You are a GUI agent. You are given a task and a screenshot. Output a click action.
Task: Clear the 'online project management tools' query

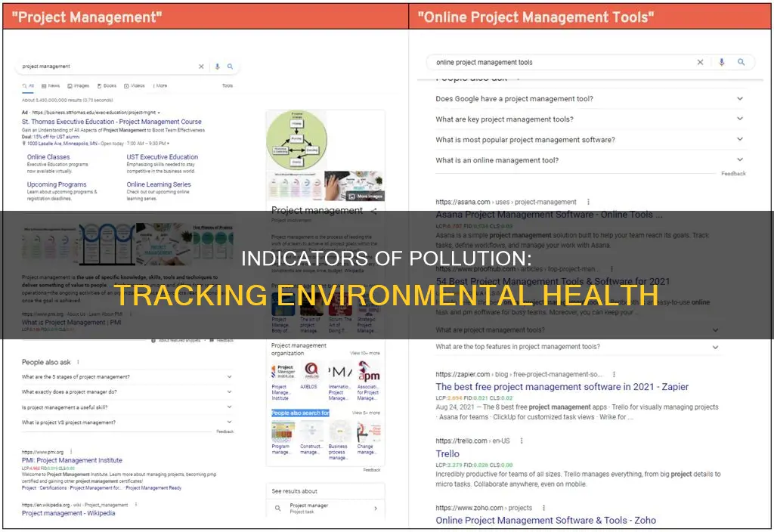tap(700, 62)
